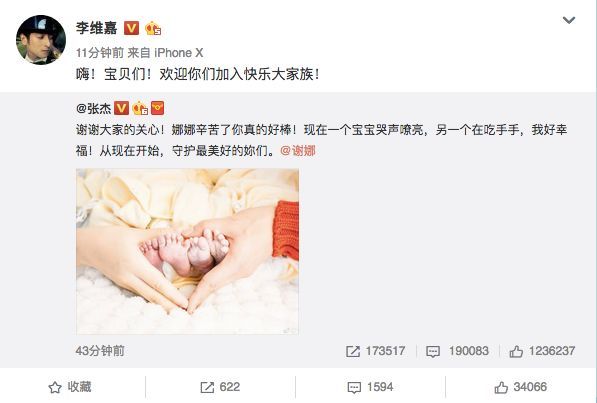Click the original post repost count 173517
597x403 pixels.
coord(375,351)
